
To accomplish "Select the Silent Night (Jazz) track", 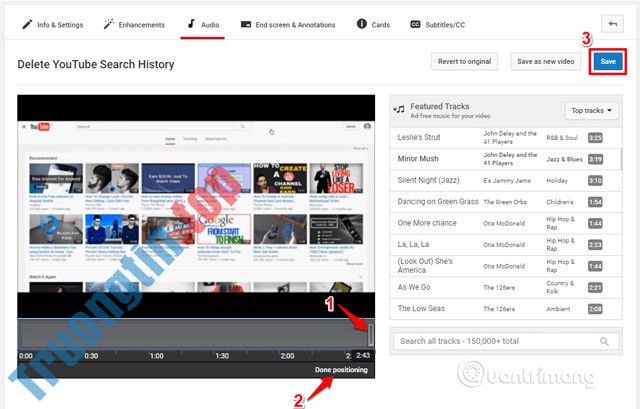I will (x=506, y=180).
